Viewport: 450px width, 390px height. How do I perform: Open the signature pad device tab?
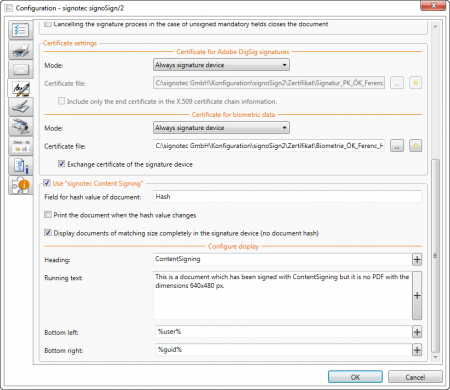tap(20, 107)
